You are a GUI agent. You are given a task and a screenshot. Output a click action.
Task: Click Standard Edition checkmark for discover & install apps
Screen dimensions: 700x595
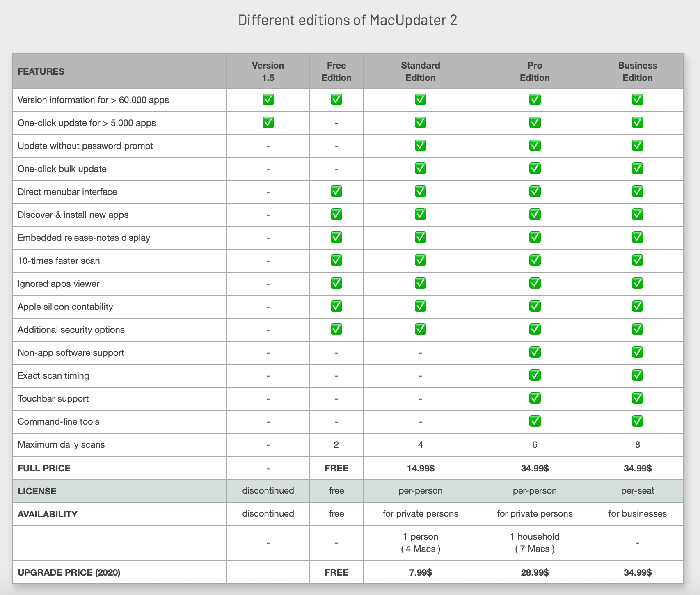421,215
